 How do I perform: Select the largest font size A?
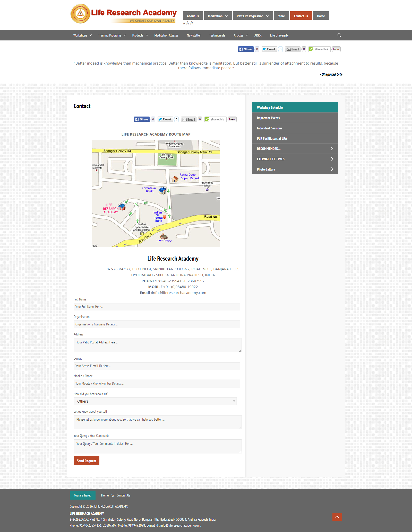pos(192,23)
